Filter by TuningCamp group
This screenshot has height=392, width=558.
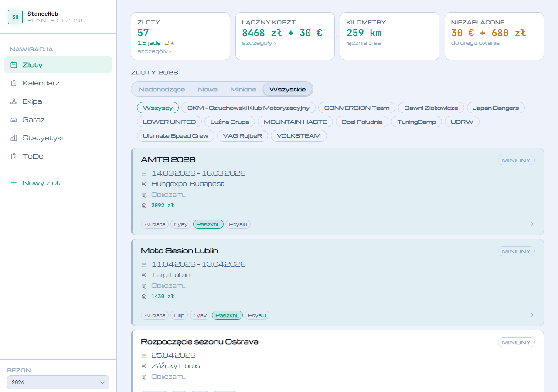click(417, 122)
